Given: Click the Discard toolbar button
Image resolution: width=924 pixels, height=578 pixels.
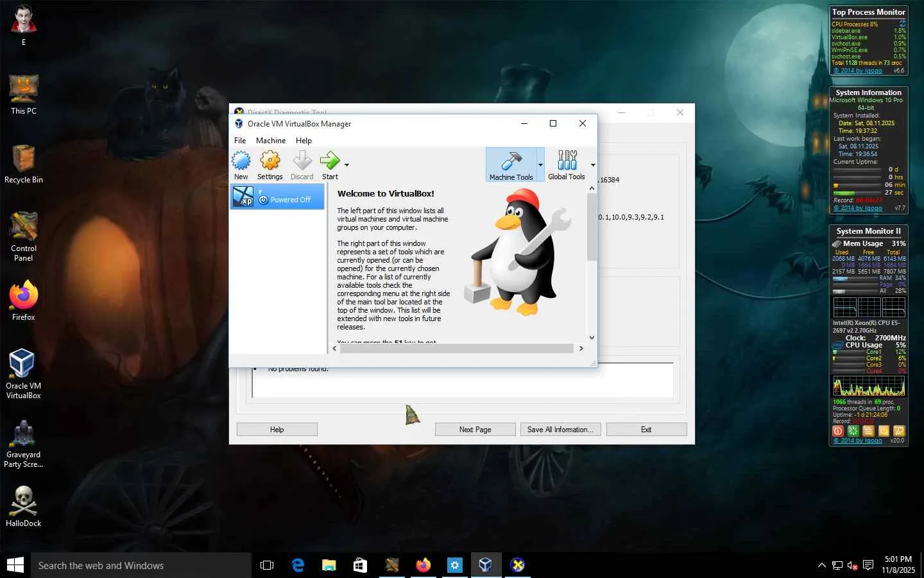Looking at the screenshot, I should [302, 165].
